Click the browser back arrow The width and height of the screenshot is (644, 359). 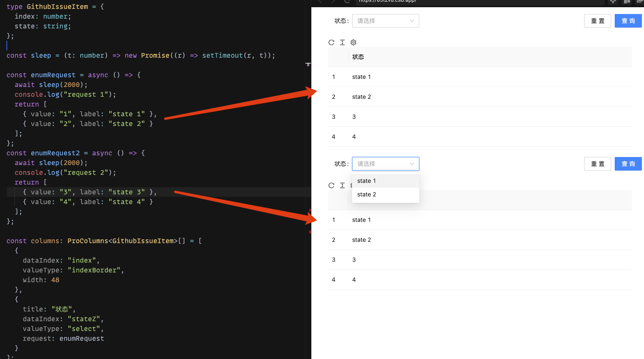pyautogui.click(x=319, y=2)
